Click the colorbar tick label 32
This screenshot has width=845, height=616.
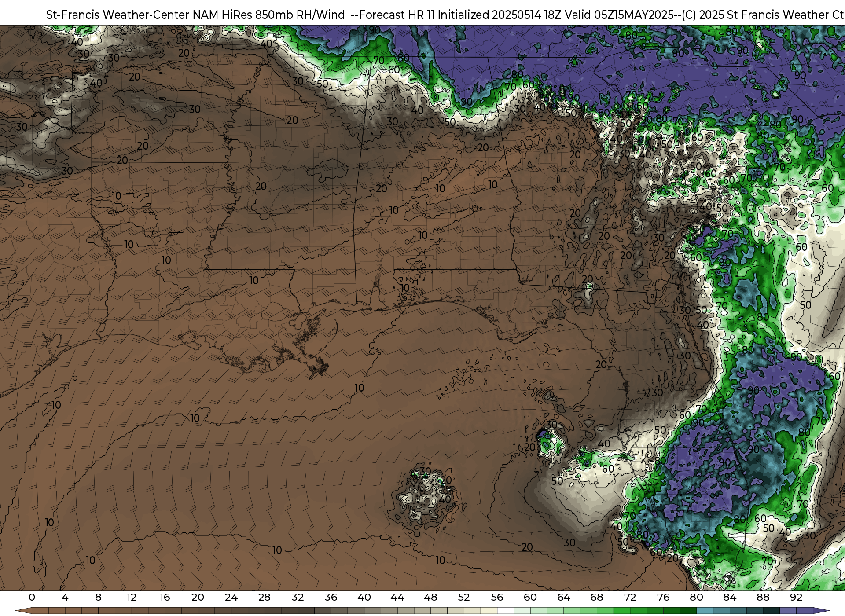click(298, 597)
